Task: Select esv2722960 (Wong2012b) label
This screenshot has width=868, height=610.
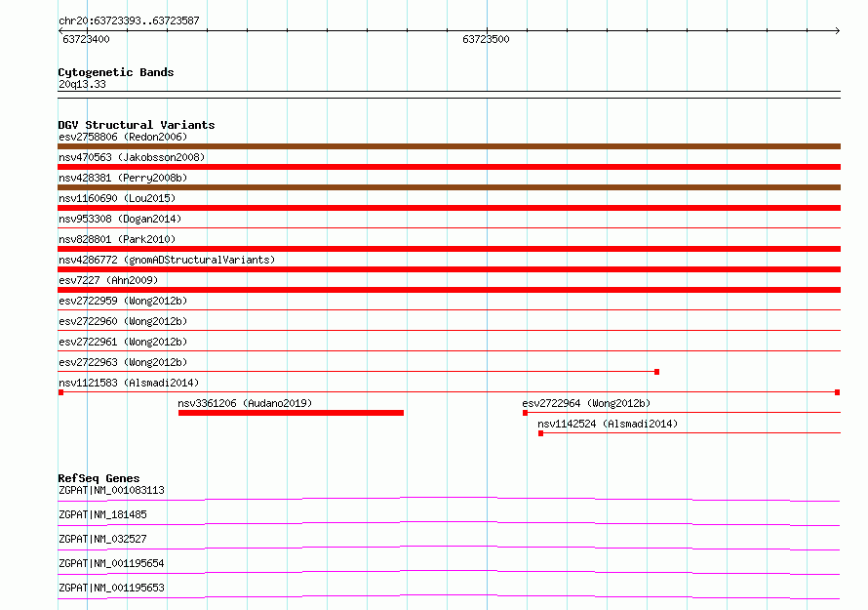Action: (123, 321)
